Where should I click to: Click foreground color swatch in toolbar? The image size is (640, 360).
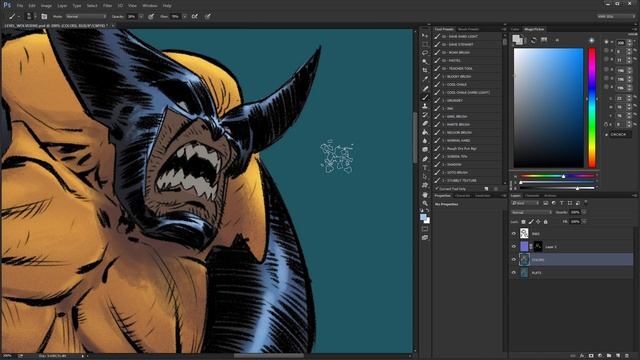(x=423, y=217)
